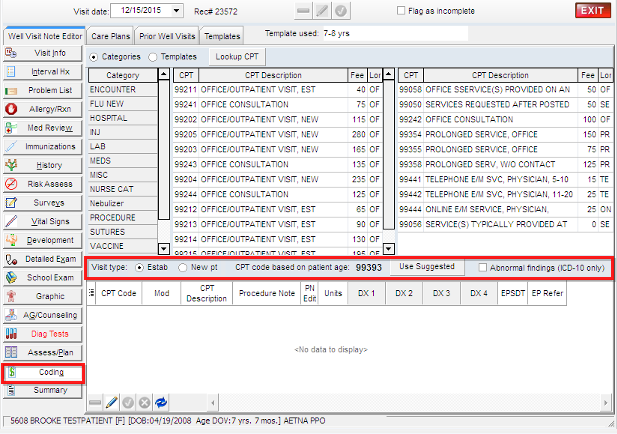Select the Templates radio button
The image size is (617, 434).
point(153,57)
